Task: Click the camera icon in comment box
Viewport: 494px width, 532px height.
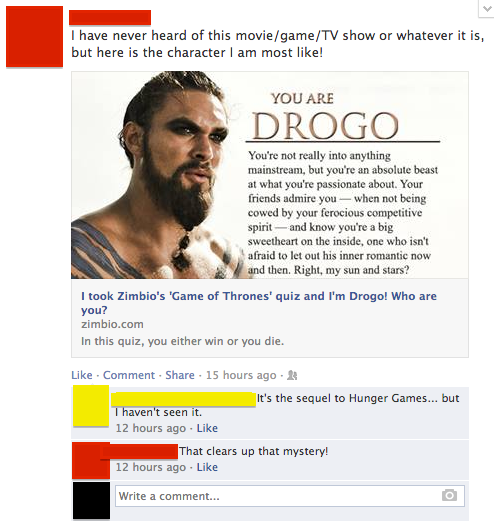Action: [x=449, y=495]
